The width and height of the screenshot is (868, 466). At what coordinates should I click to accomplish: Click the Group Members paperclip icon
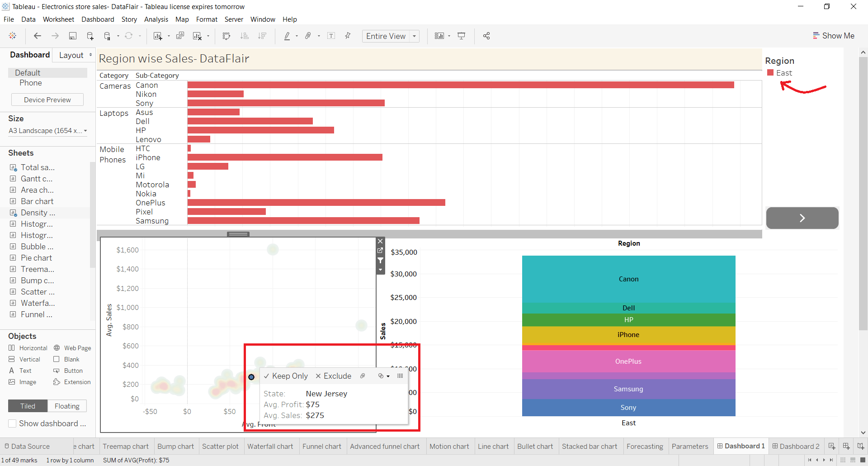(x=308, y=36)
